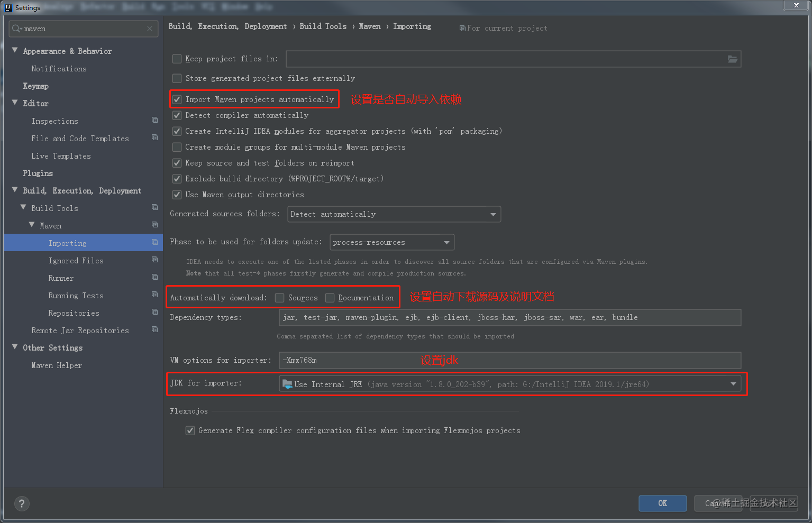Select Notifications in settings tree
The width and height of the screenshot is (812, 523).
[x=59, y=69]
